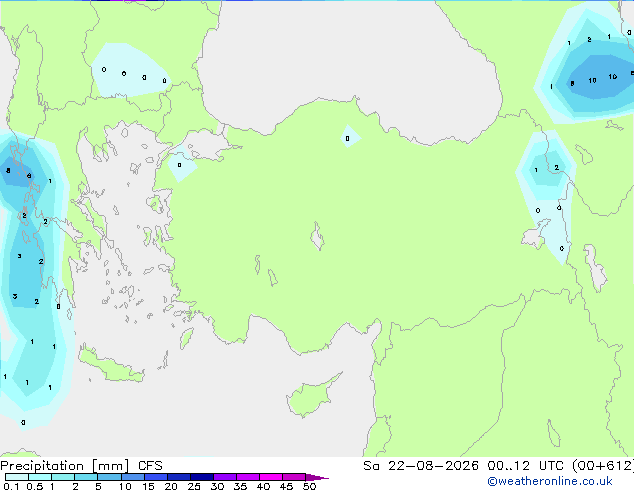The image size is (634, 490).
Task: Click the lowest 3 value west of Greece
Action: (x=15, y=296)
